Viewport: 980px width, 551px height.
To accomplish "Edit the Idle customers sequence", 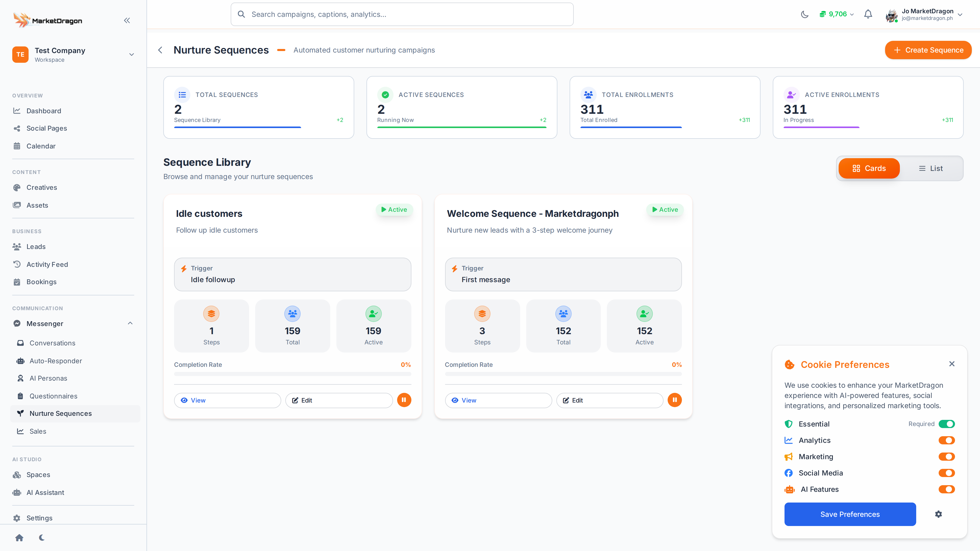I will [x=339, y=400].
